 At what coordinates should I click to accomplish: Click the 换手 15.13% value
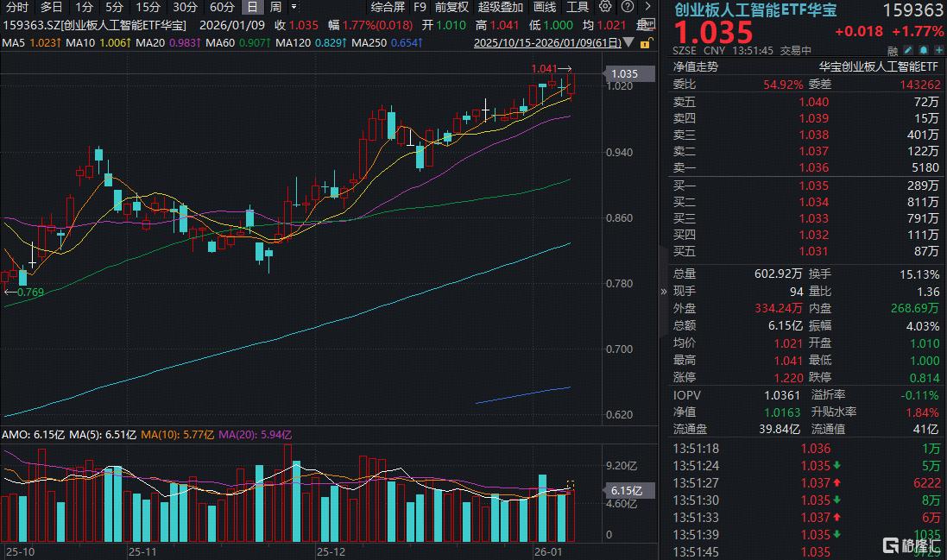[x=919, y=274]
